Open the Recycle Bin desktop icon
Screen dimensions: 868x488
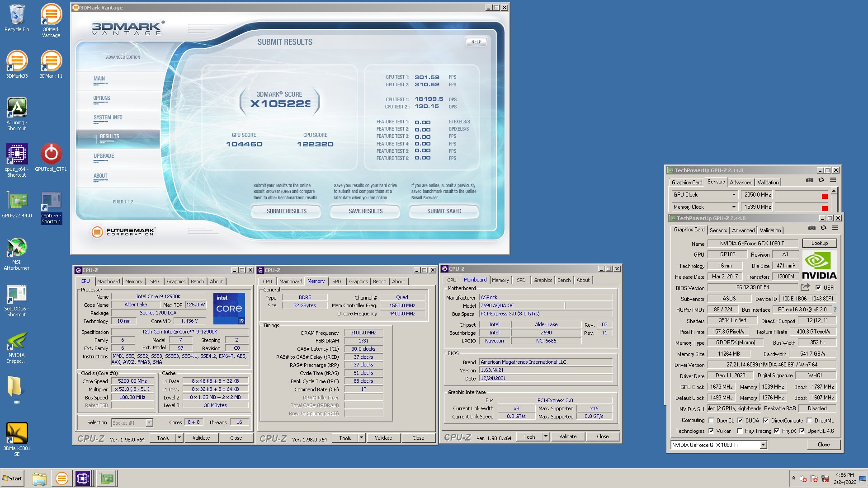point(17,18)
